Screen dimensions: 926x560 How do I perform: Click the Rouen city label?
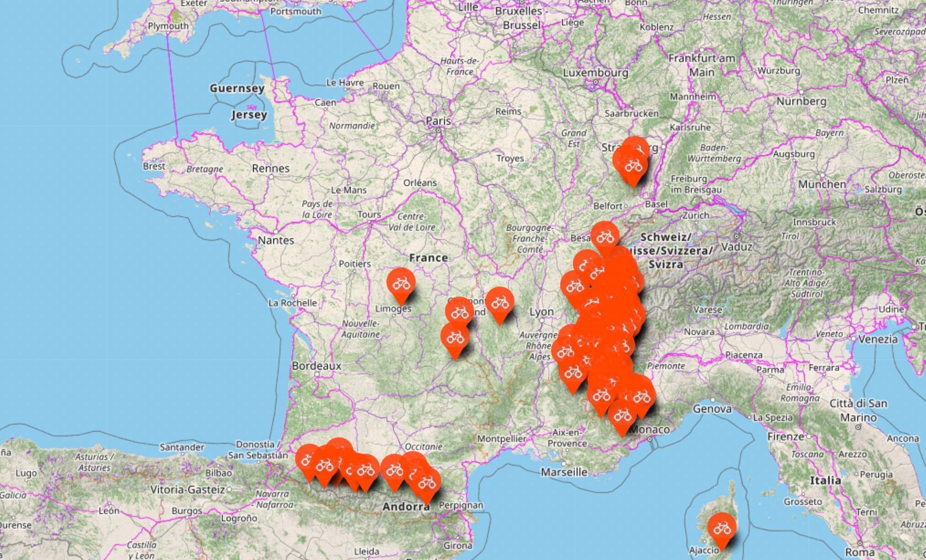[386, 86]
